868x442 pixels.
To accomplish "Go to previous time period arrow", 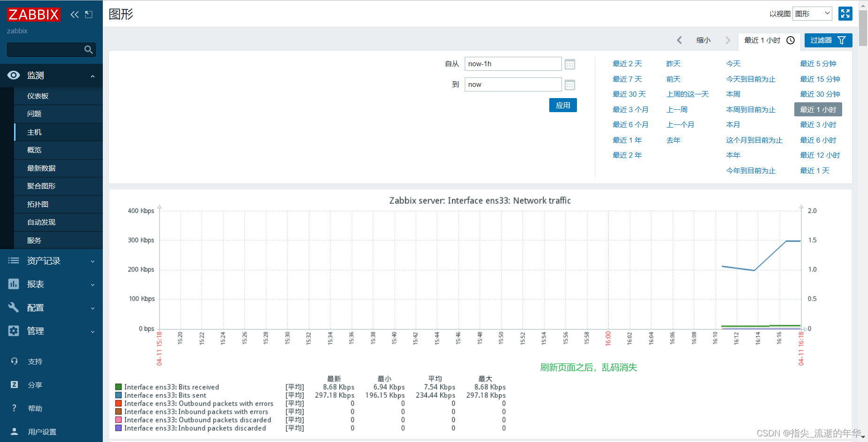I will 679,40.
